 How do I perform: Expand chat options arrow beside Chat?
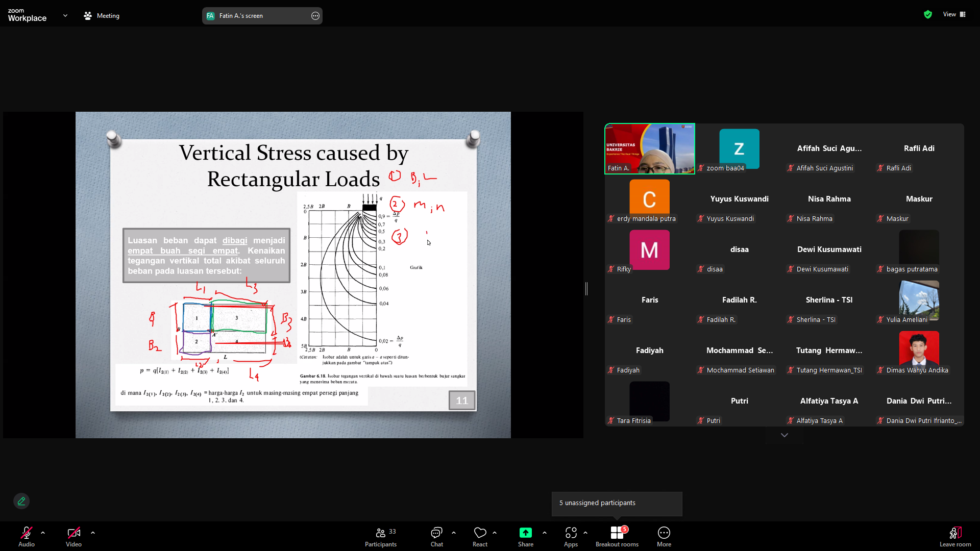point(454,533)
